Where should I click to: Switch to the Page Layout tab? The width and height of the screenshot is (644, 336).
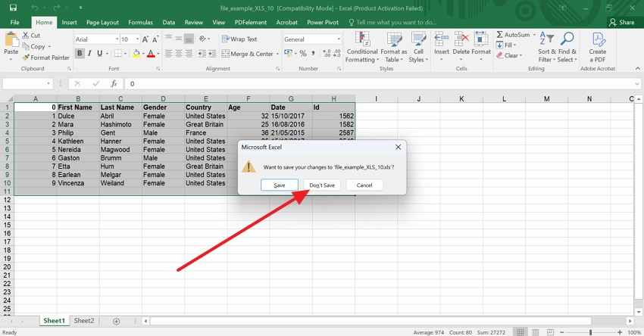click(102, 23)
